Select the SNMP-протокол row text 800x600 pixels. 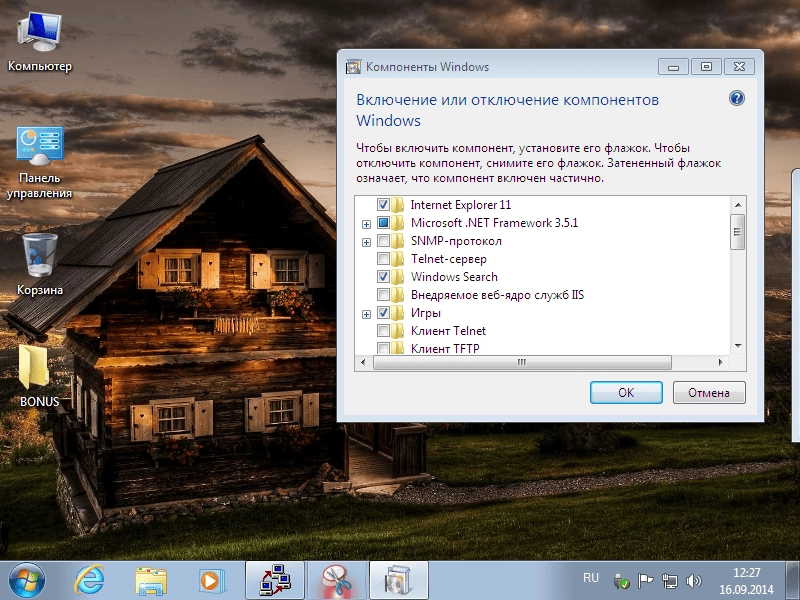pos(456,241)
